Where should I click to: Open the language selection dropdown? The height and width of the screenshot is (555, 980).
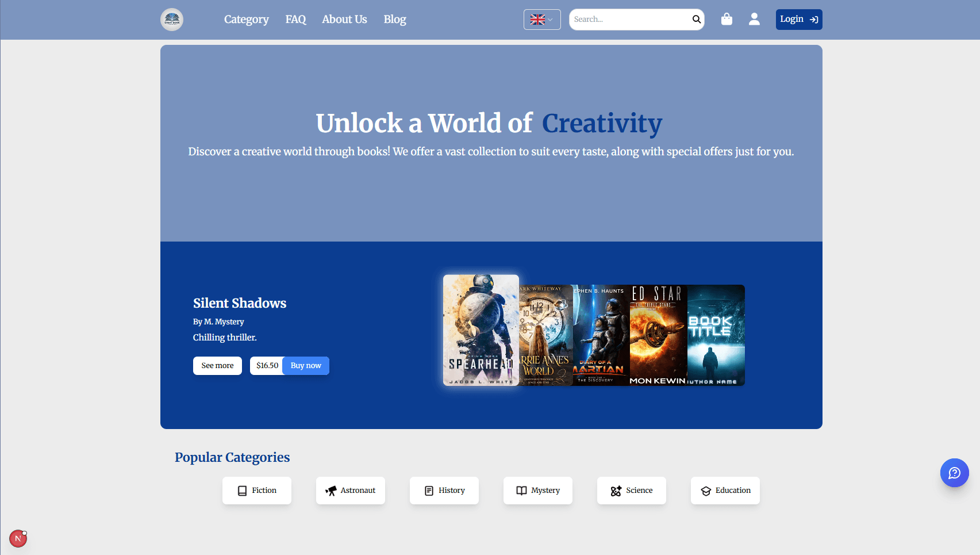(x=541, y=19)
